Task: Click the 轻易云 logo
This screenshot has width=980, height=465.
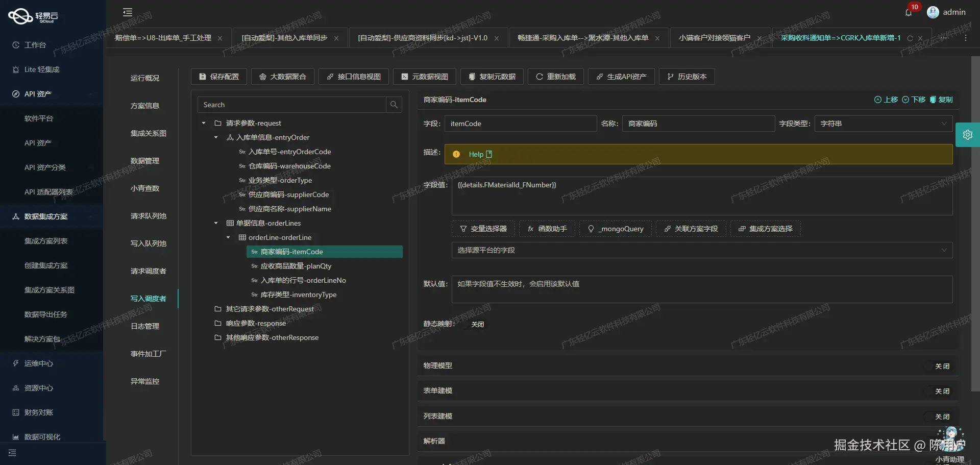Action: [x=33, y=16]
